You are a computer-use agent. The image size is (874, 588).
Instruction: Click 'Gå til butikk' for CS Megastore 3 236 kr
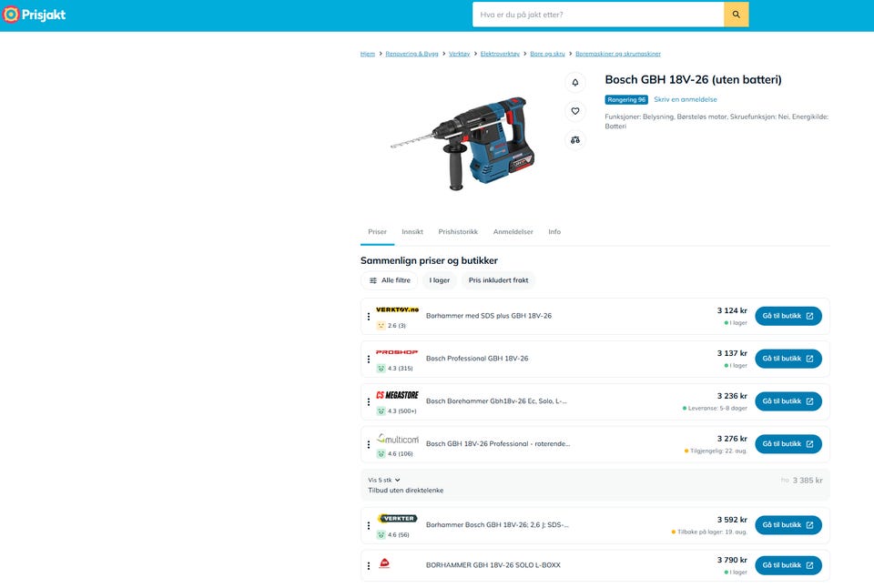coord(788,401)
